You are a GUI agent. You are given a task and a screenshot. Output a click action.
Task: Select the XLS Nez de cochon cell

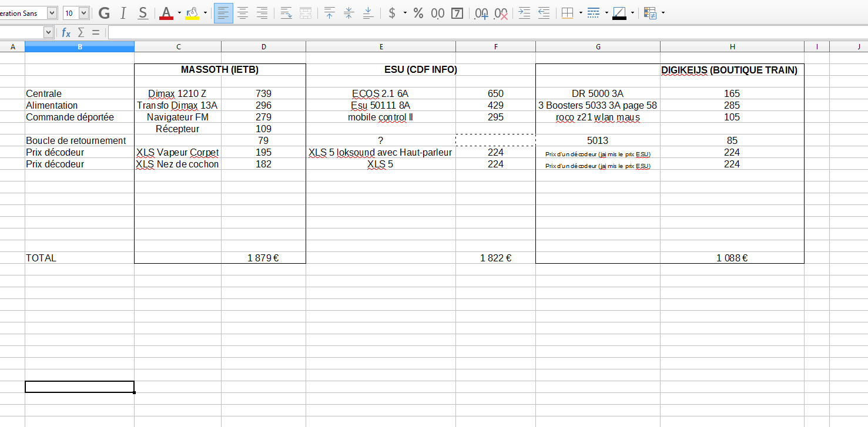click(177, 164)
